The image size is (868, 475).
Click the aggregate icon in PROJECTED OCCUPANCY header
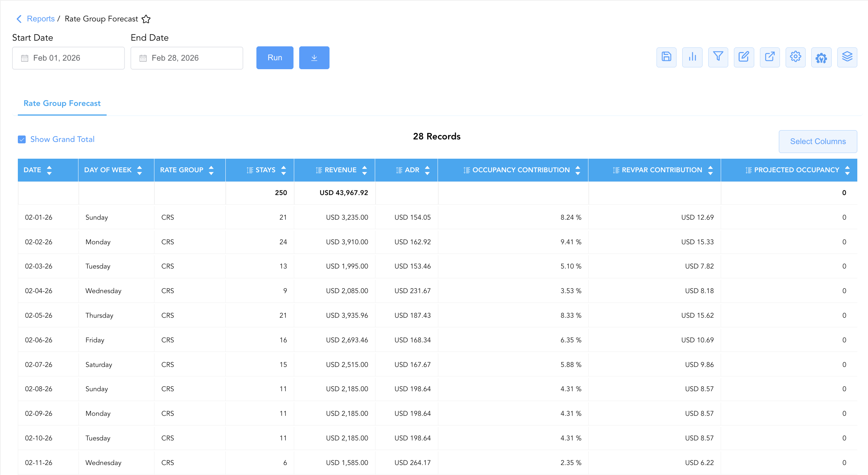749,170
